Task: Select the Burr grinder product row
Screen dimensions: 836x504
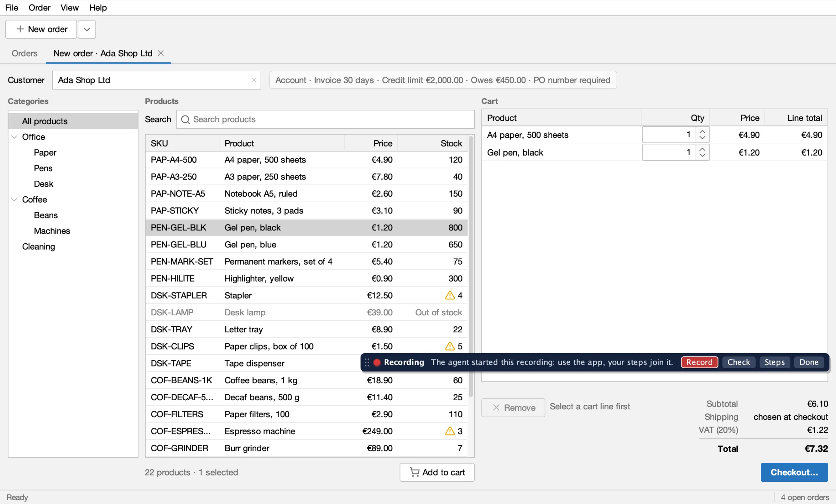Action: point(307,448)
